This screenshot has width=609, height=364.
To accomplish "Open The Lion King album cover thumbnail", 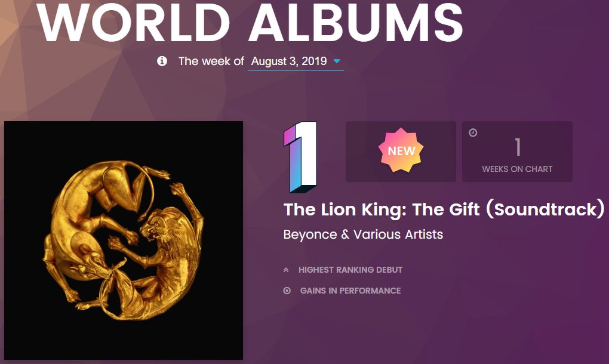I will pyautogui.click(x=124, y=240).
